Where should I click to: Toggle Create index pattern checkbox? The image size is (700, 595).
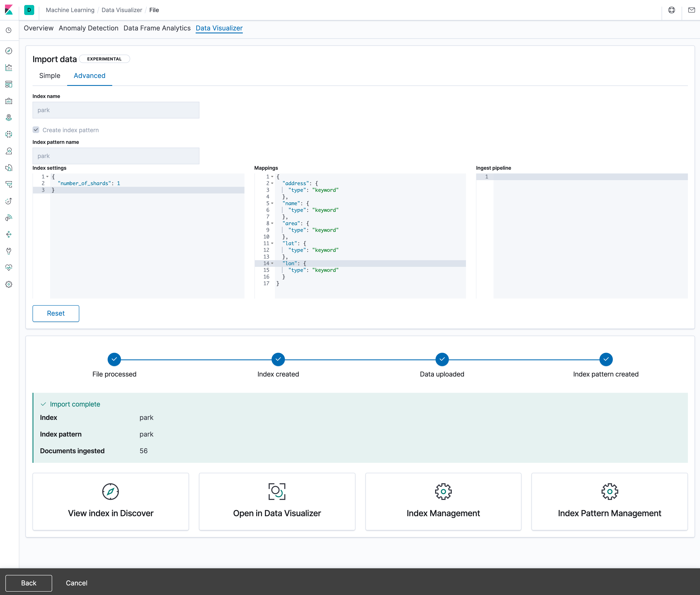[36, 130]
